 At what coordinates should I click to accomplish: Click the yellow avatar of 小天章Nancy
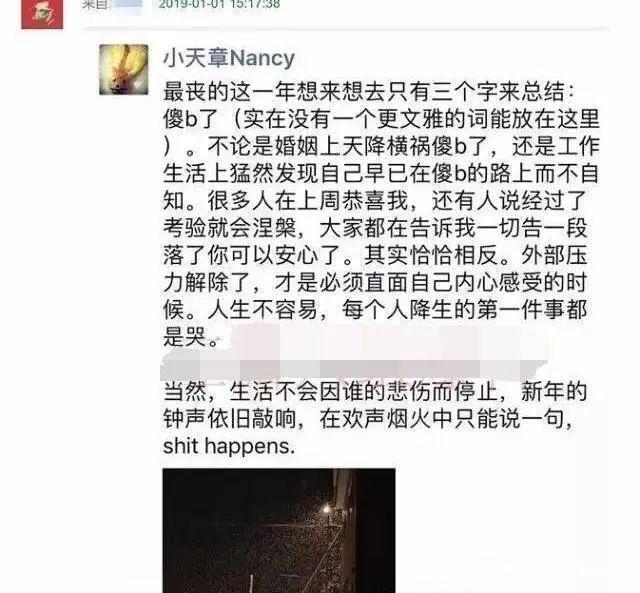124,70
